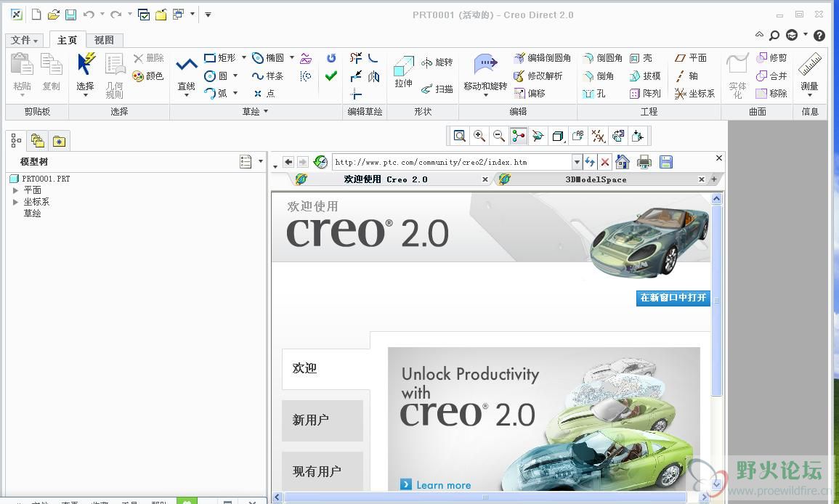
Task: Create a 坐标系 from the ribbon
Action: [x=694, y=94]
